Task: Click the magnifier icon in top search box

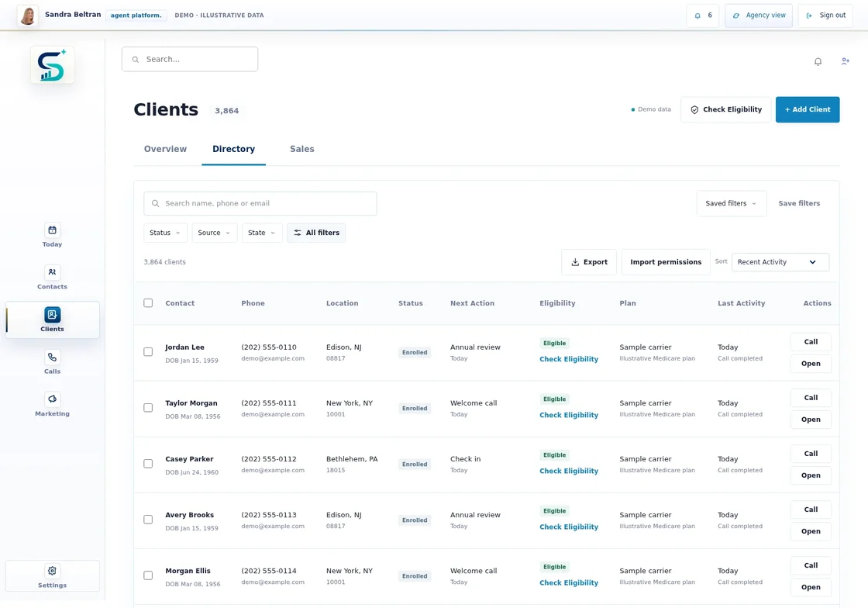Action: [x=136, y=59]
